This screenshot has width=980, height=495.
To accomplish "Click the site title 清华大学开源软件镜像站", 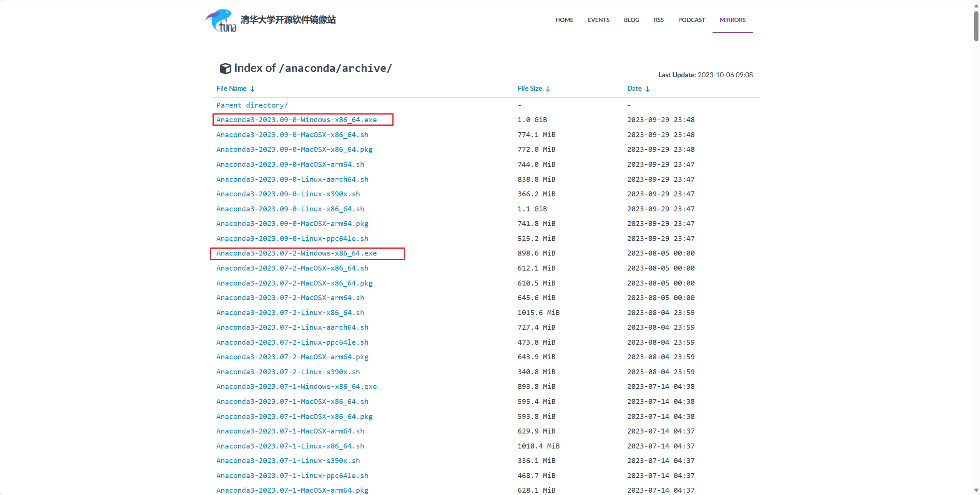I will tap(288, 20).
